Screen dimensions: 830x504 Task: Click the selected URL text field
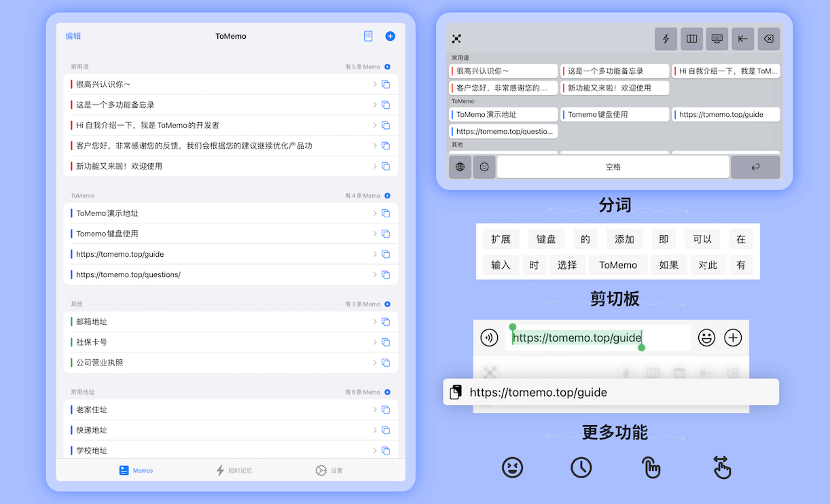598,338
